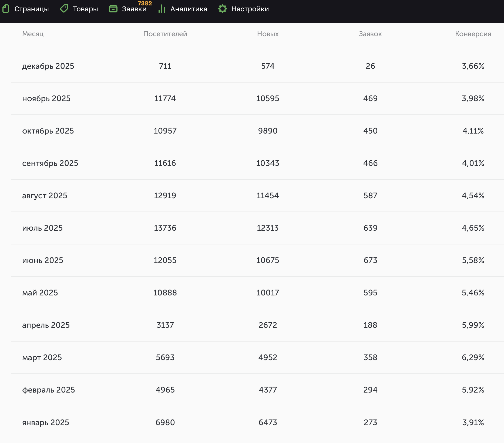The image size is (504, 443).
Task: Click the tag icon beside Товары
Action: pos(64,9)
